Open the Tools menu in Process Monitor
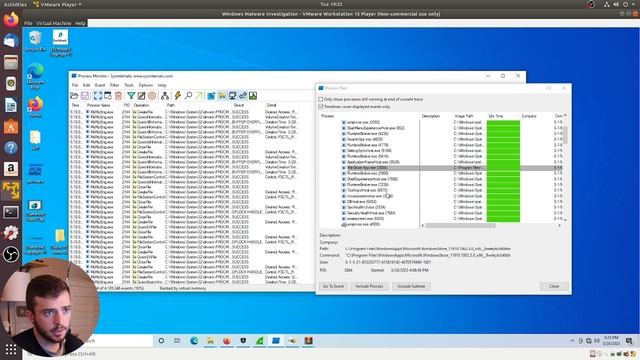 129,85
